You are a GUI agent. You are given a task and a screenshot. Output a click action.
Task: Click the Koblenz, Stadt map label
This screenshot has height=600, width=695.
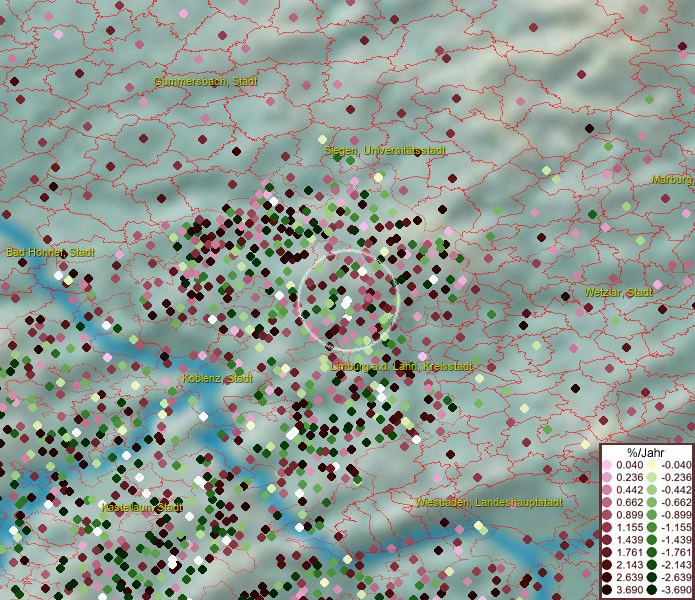(218, 378)
